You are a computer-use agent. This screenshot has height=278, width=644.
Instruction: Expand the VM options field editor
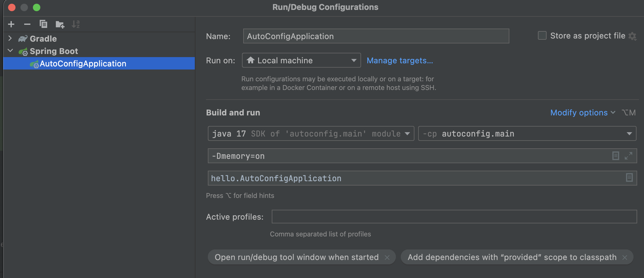tap(628, 156)
